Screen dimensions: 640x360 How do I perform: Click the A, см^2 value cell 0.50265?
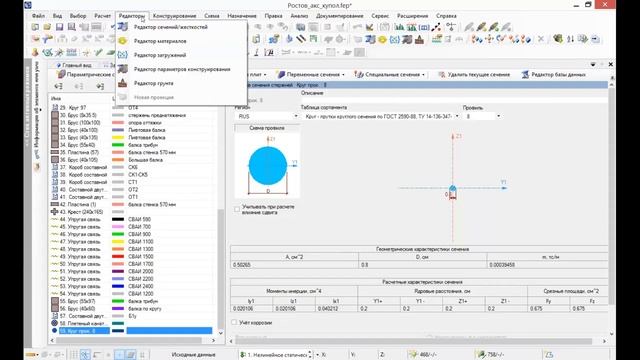coord(294,265)
